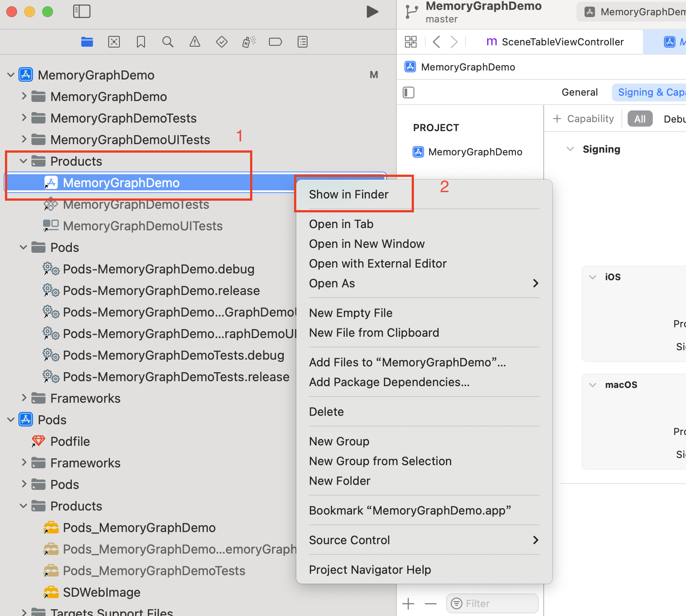Open the Podfile
This screenshot has height=616, width=686.
coord(70,442)
